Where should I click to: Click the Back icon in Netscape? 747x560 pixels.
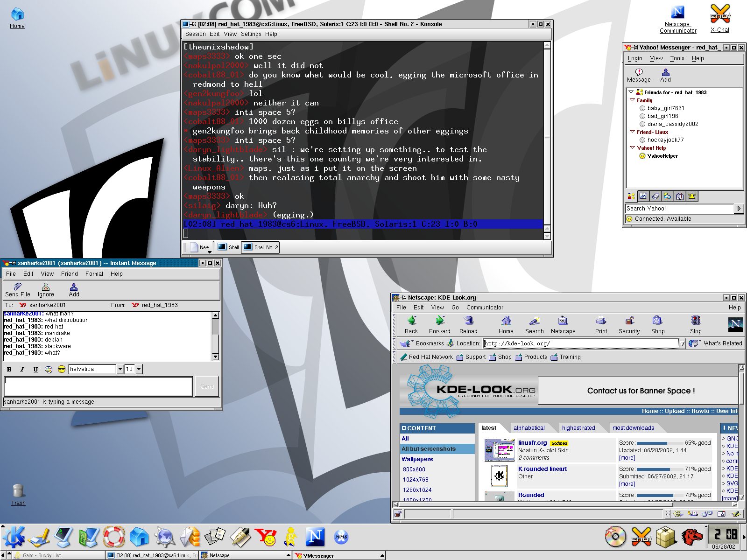tap(411, 325)
